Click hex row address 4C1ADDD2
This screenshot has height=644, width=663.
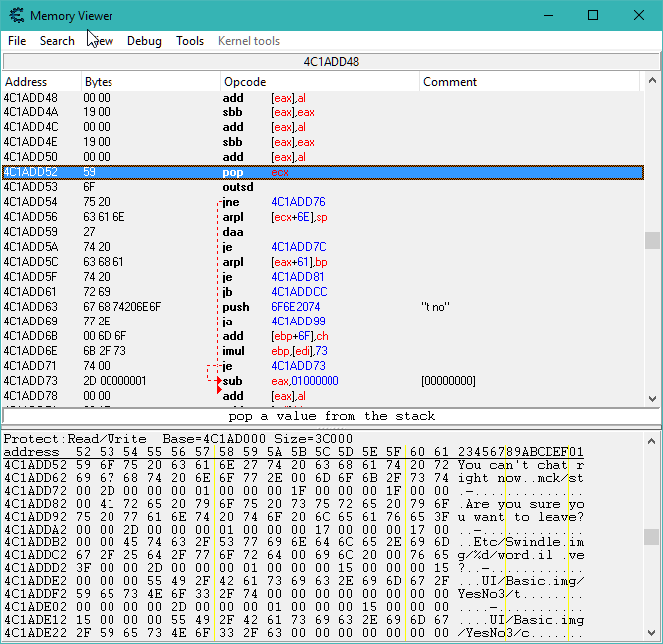tap(35, 568)
